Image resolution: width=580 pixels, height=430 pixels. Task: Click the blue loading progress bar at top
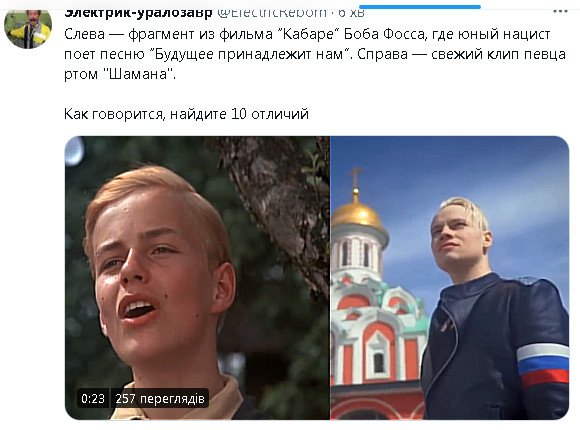click(x=420, y=7)
